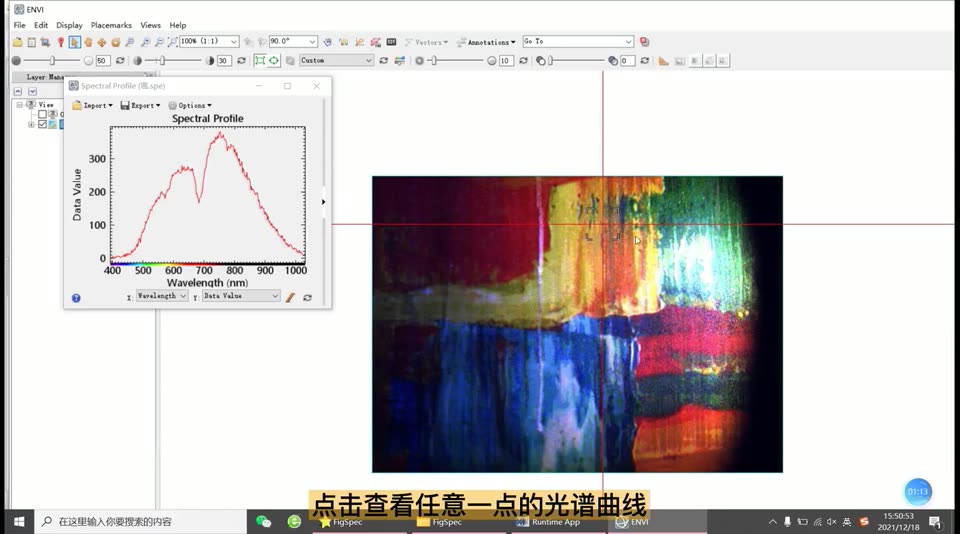Reset the sharpen value refresh icon

(523, 61)
